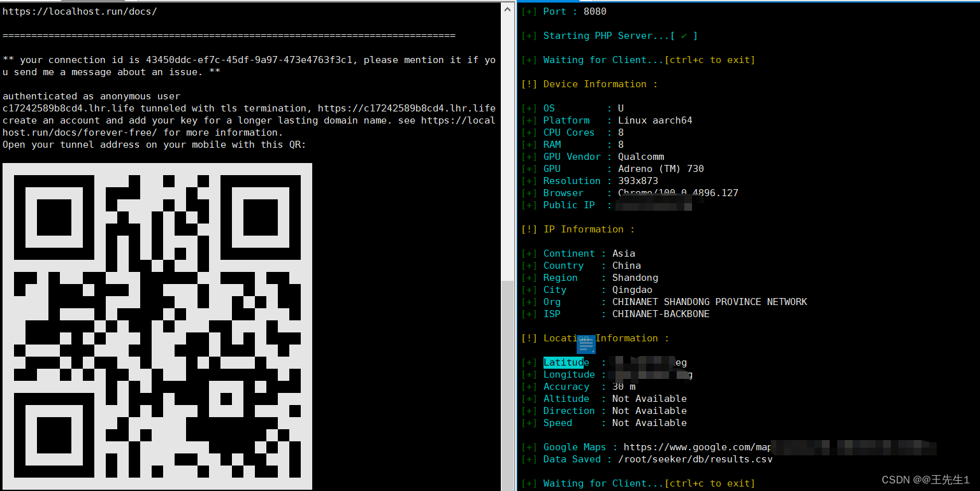Click the blue clipboard paste icon over Location Information
Screen dimensions: 980x491
(x=586, y=344)
